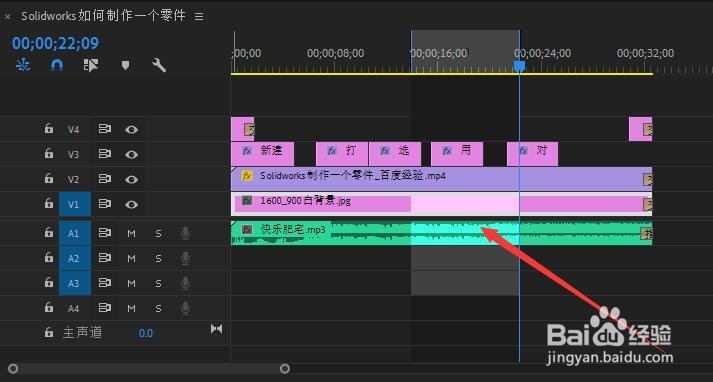The width and height of the screenshot is (713, 382).
Task: Click the 00;00;22;09 playhead timecode
Action: (x=55, y=43)
